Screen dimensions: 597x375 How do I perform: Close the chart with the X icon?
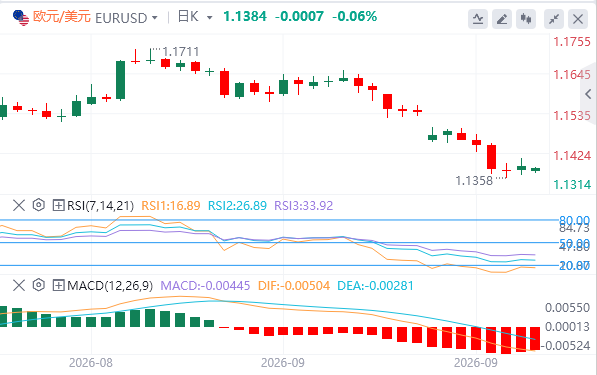click(x=578, y=18)
